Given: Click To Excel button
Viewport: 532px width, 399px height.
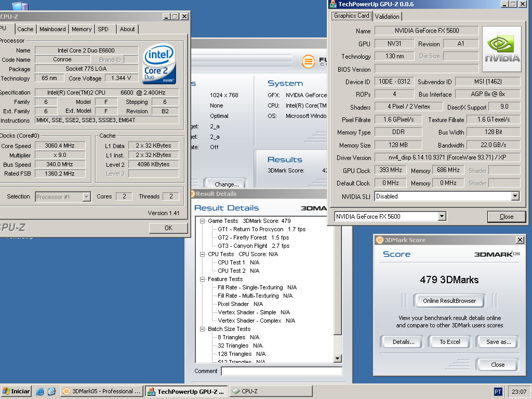Looking at the screenshot, I should point(450,342).
